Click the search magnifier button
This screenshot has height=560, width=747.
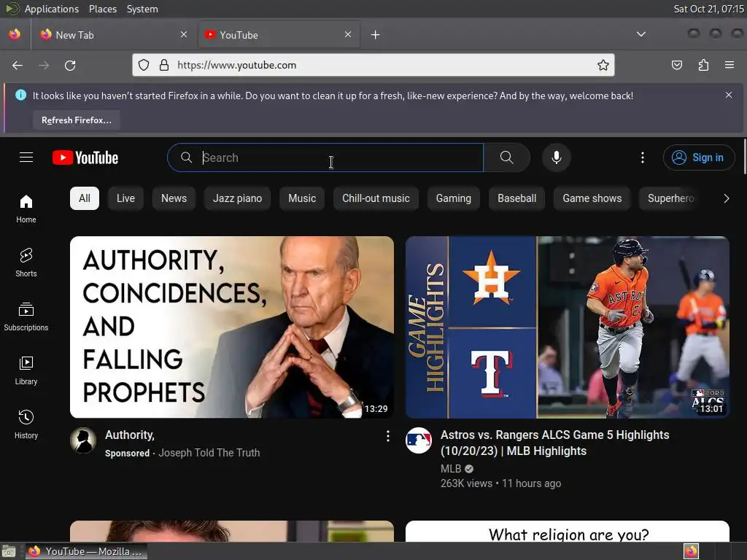(x=507, y=157)
